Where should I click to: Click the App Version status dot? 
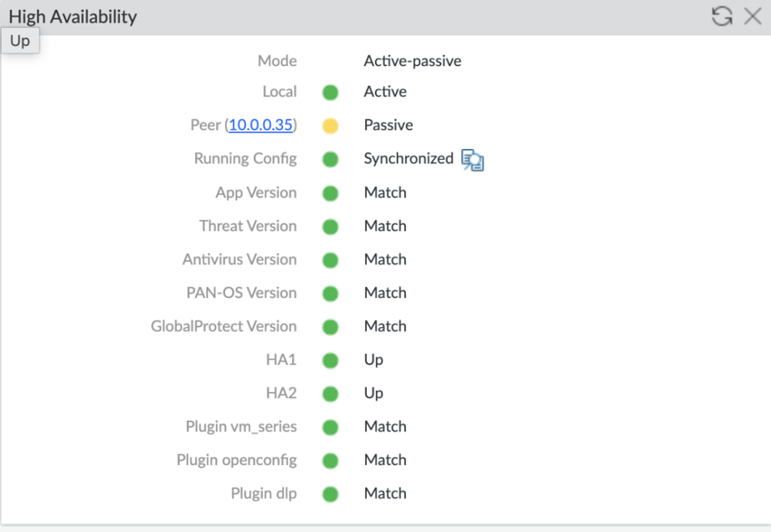click(330, 192)
